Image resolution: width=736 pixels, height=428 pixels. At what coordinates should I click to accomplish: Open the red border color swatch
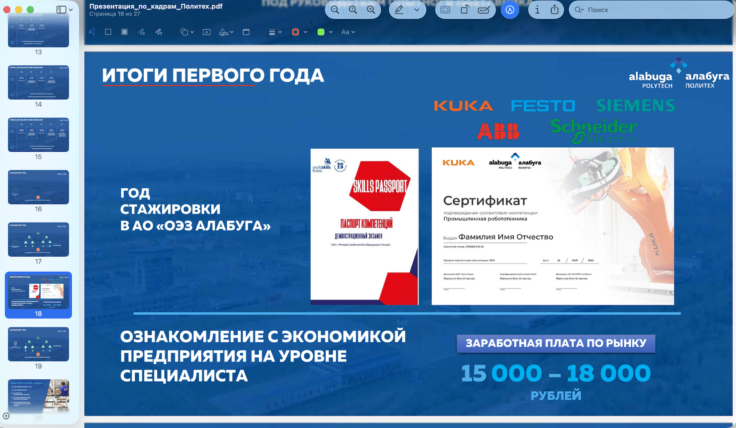pyautogui.click(x=296, y=32)
